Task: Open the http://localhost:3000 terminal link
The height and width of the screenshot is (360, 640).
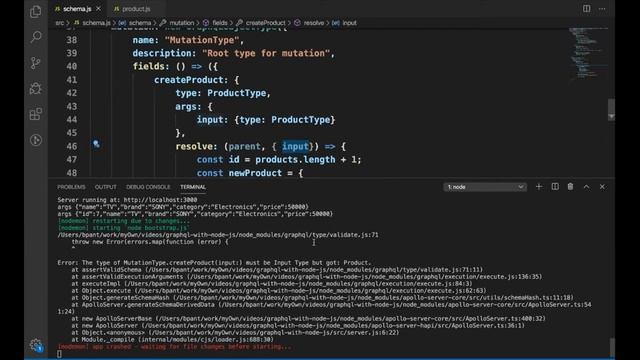Action: (160, 200)
